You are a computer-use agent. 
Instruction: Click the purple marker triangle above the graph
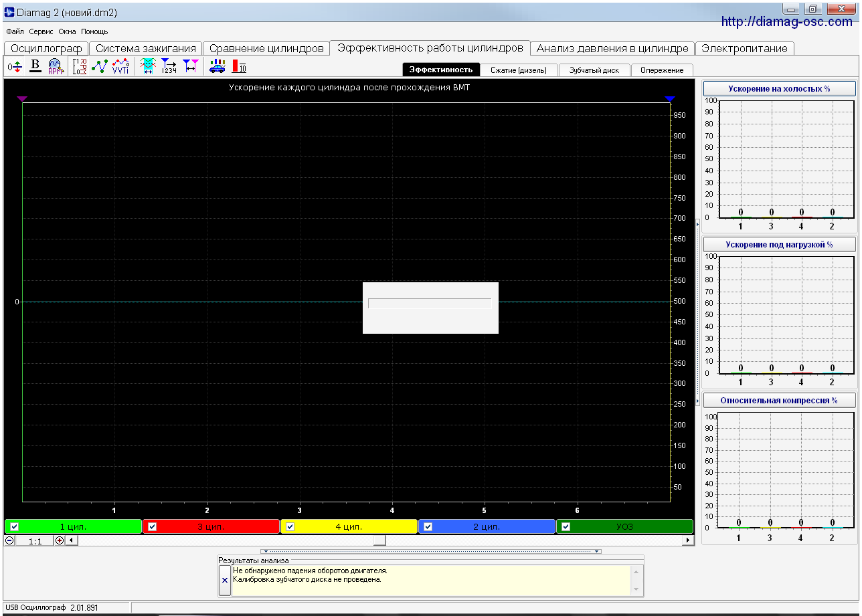tap(22, 99)
